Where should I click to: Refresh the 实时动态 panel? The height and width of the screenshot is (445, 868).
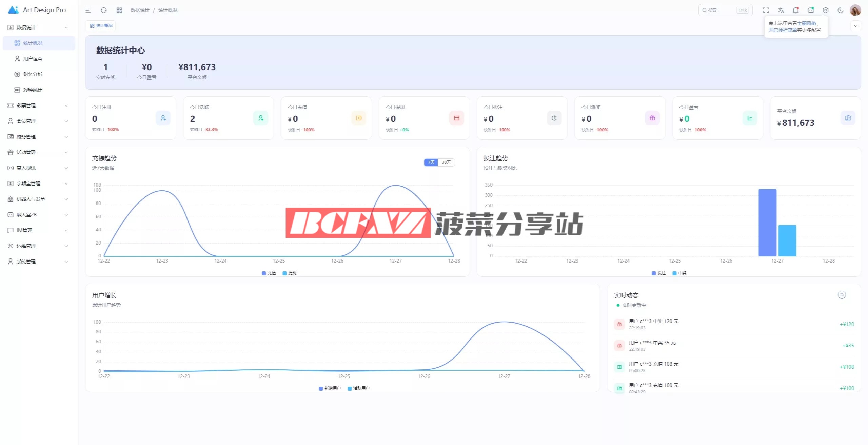pyautogui.click(x=842, y=295)
